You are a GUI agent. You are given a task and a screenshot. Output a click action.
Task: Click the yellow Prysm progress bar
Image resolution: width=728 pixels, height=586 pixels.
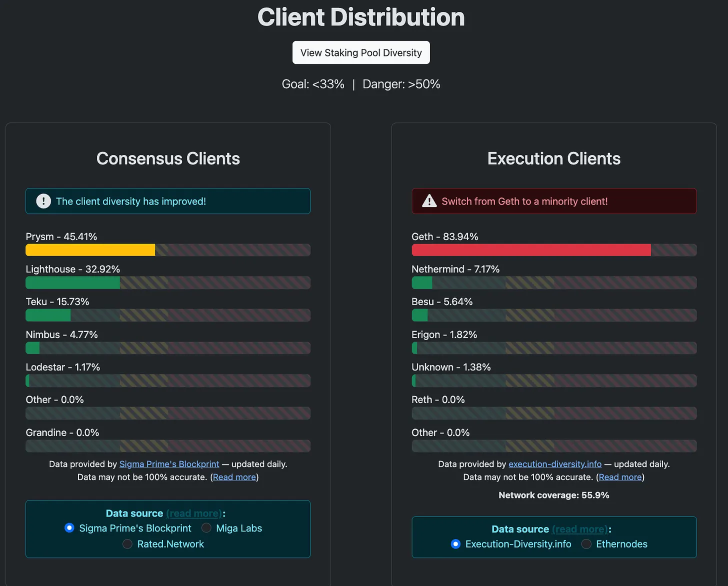[90, 250]
